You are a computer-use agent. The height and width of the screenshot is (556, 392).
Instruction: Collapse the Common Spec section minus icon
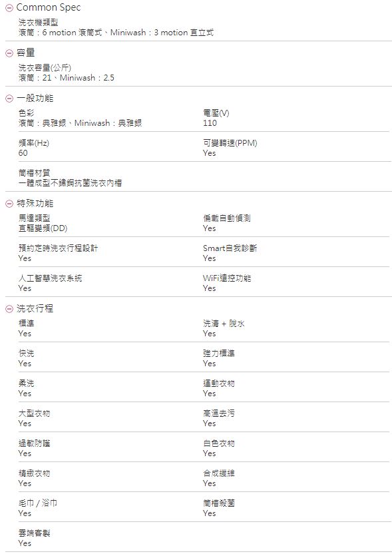coord(9,8)
